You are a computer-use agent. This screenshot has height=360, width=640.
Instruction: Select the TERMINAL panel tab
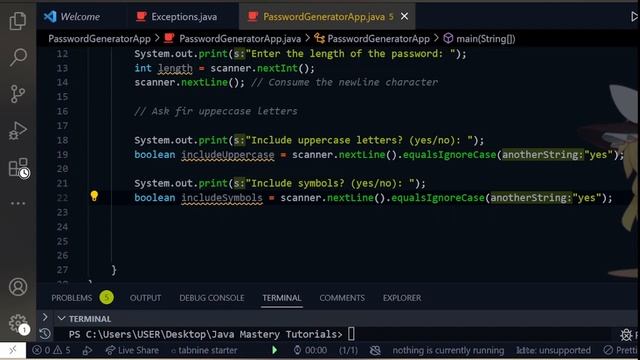(282, 298)
